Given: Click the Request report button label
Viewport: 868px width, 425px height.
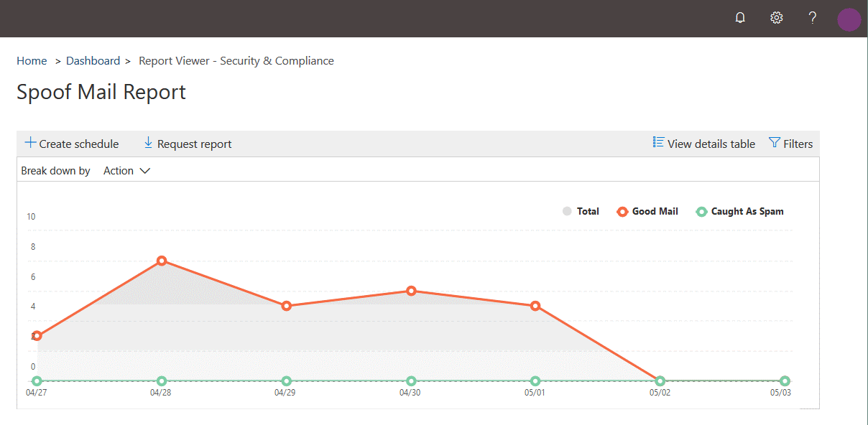Looking at the screenshot, I should pos(194,144).
